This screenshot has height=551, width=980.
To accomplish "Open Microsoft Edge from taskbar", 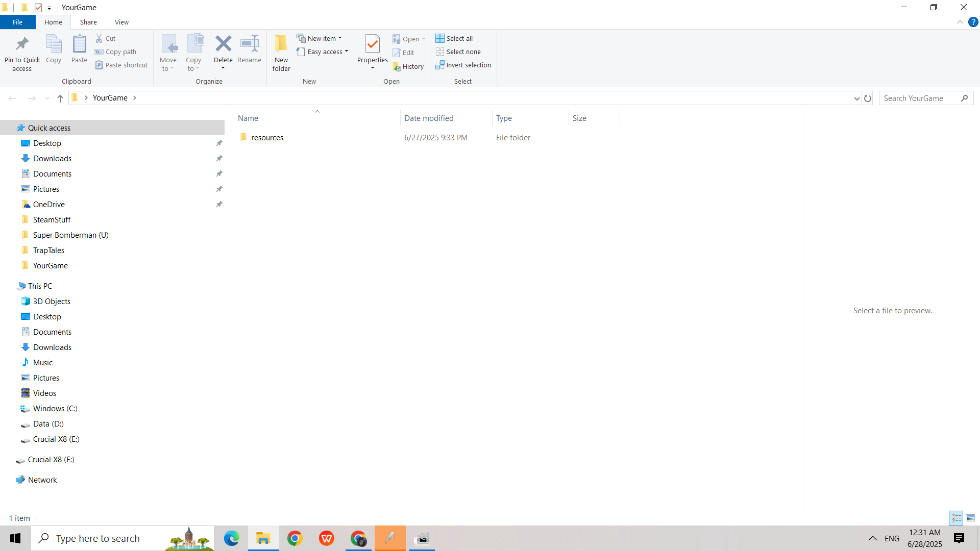I will click(231, 538).
